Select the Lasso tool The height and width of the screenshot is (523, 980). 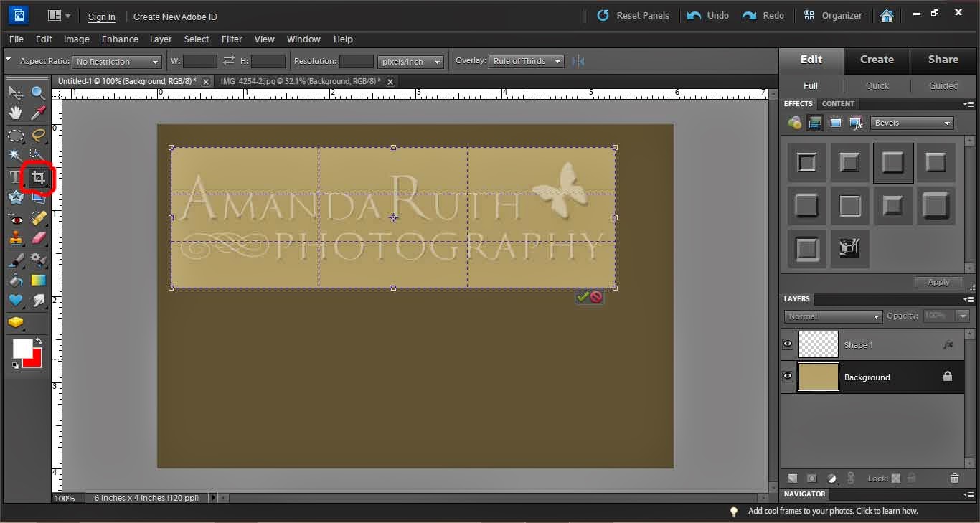(39, 135)
